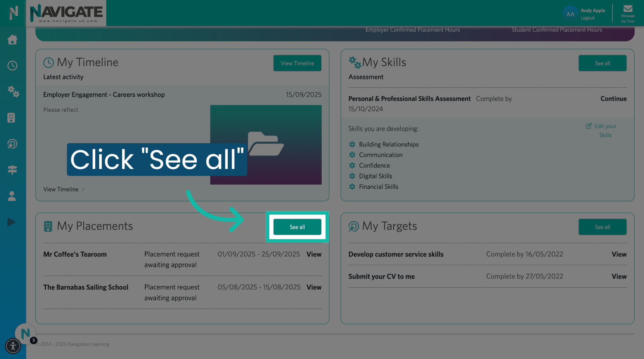
Task: Click Submit your CV to me title
Action: pos(381,277)
